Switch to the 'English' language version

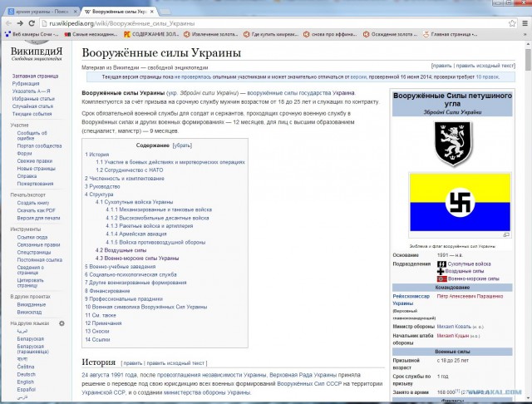click(26, 382)
